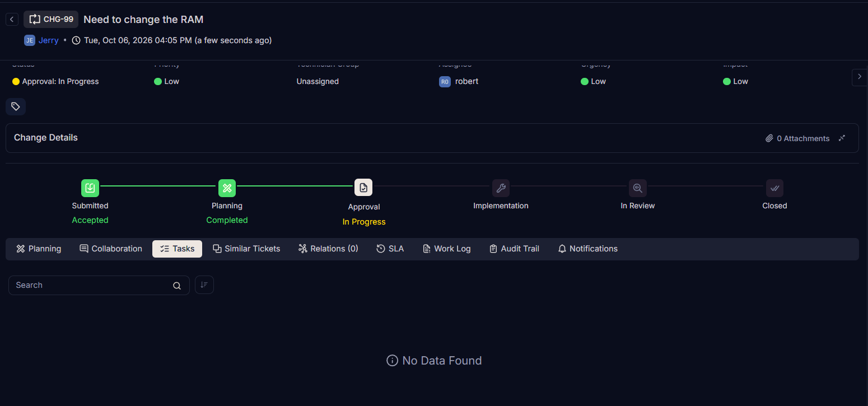Image resolution: width=868 pixels, height=406 pixels.
Task: Click the magnifier icon in Search box
Action: click(177, 286)
